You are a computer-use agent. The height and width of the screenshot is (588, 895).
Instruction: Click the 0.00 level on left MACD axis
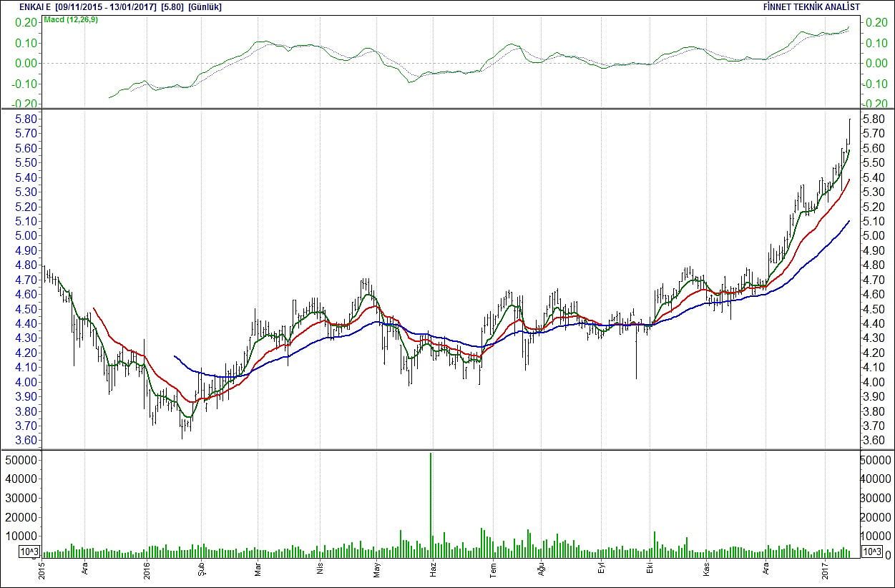(24, 63)
